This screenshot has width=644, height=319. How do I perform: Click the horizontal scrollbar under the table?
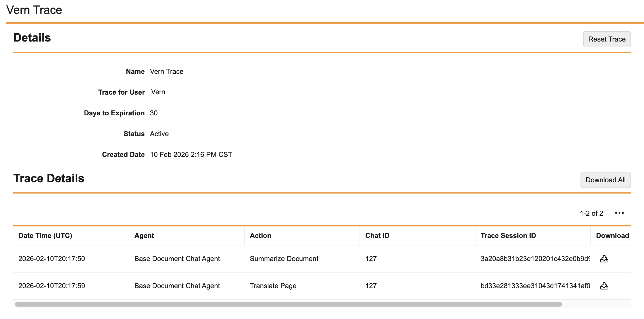pyautogui.click(x=289, y=304)
